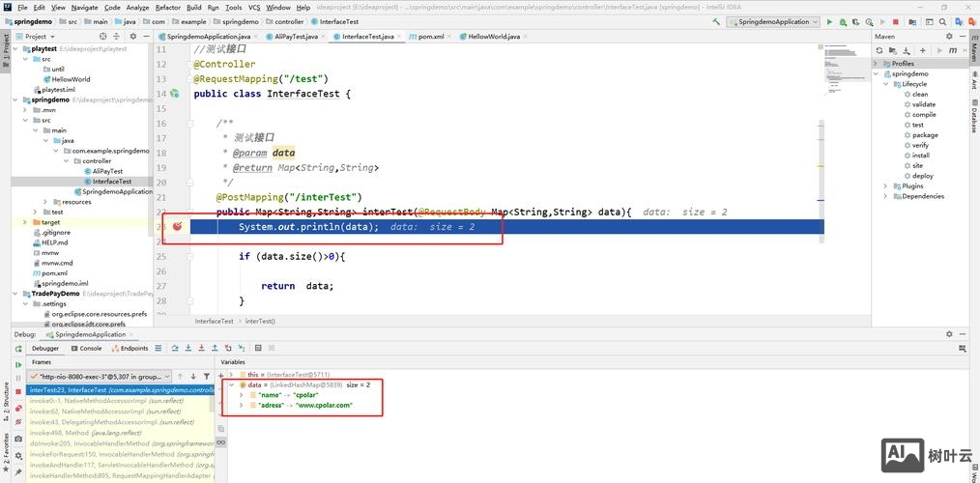
Task: Filter frames funnel icon
Action: click(x=206, y=376)
